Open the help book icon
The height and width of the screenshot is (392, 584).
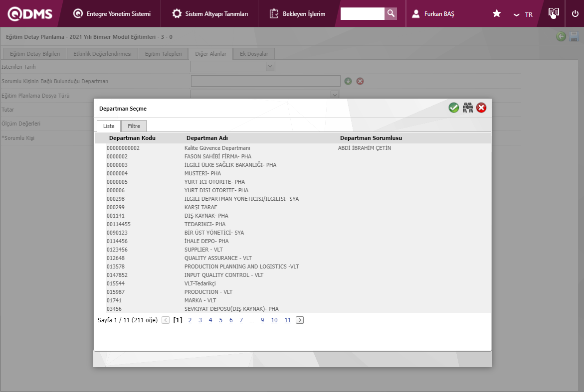pos(554,13)
